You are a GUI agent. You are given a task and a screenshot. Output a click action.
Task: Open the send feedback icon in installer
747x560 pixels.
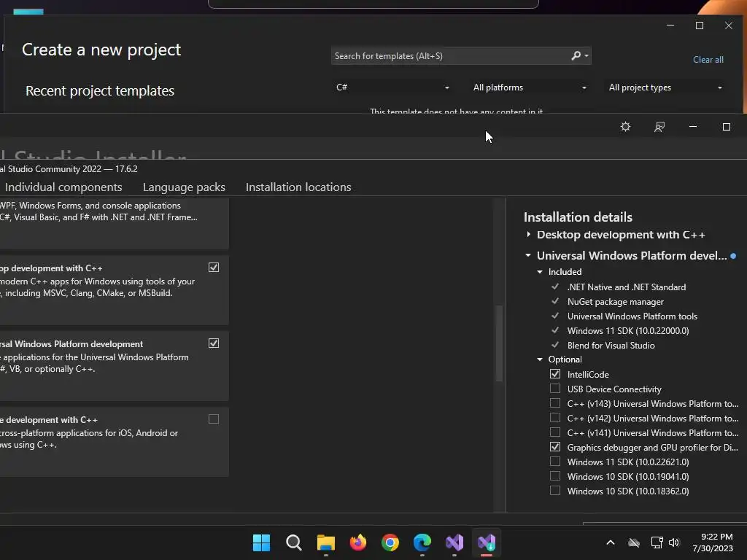pos(659,127)
